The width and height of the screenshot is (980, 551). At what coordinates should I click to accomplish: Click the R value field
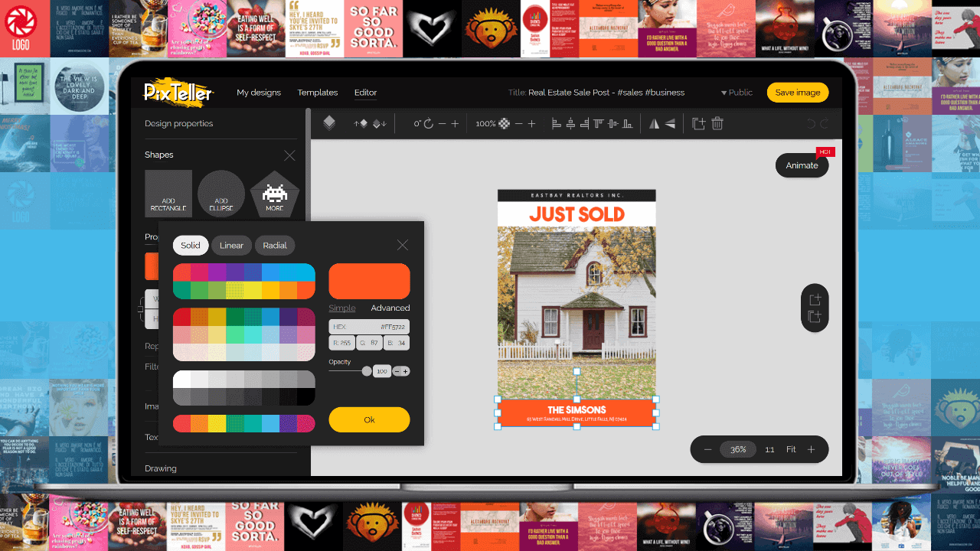(342, 343)
